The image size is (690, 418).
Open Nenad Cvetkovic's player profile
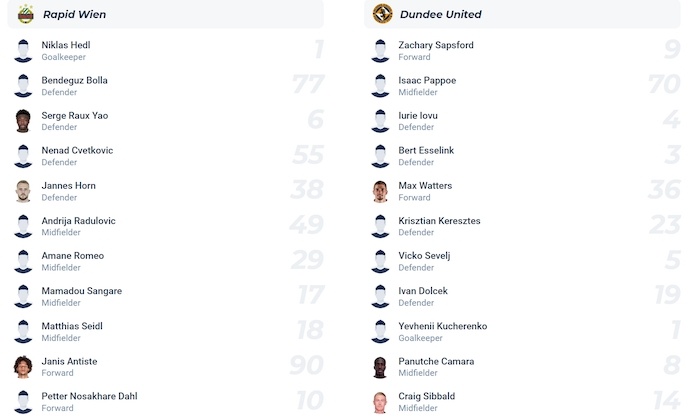coord(77,150)
